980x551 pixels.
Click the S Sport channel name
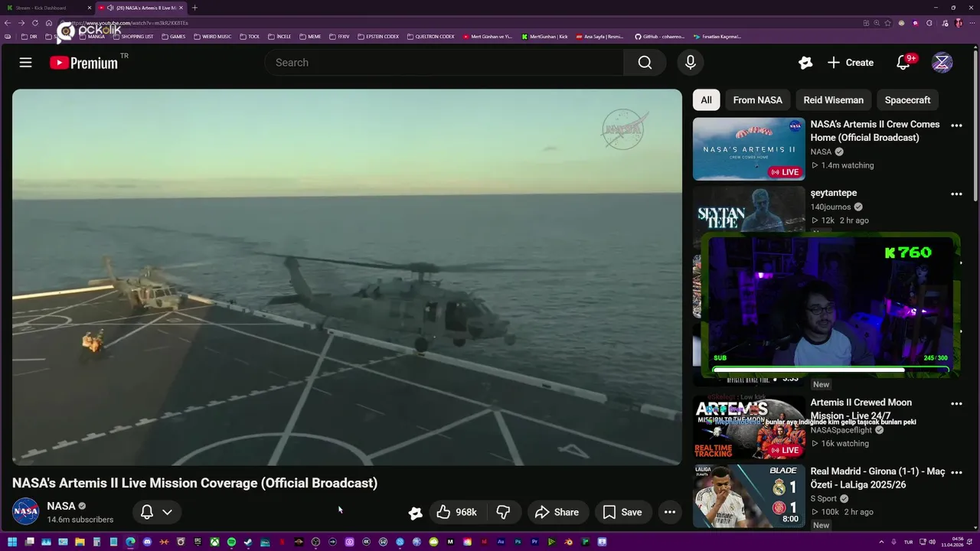[x=824, y=498]
